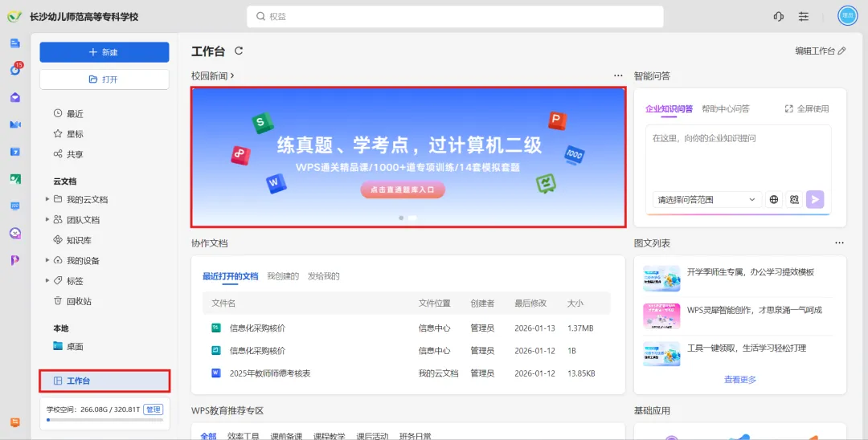Open the orange icon at rail bottom
The width and height of the screenshot is (868, 440).
15,422
